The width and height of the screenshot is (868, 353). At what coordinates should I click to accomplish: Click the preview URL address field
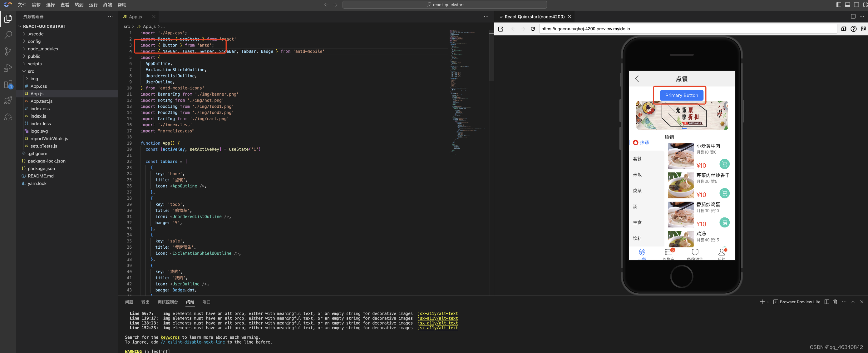[688, 29]
